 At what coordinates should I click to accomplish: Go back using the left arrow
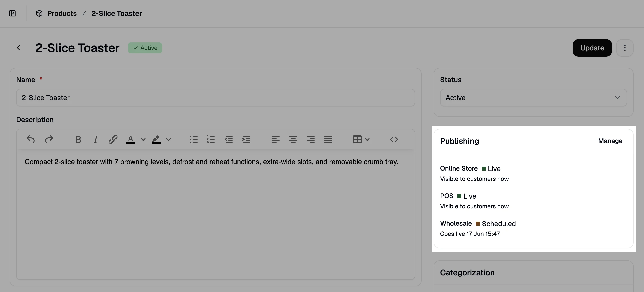[x=18, y=48]
